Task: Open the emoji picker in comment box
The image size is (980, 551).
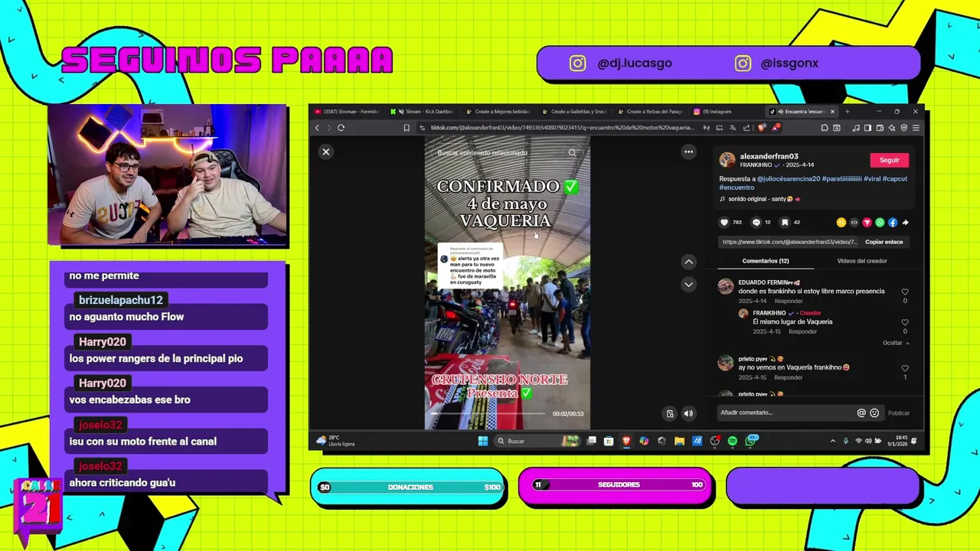Action: [x=874, y=412]
